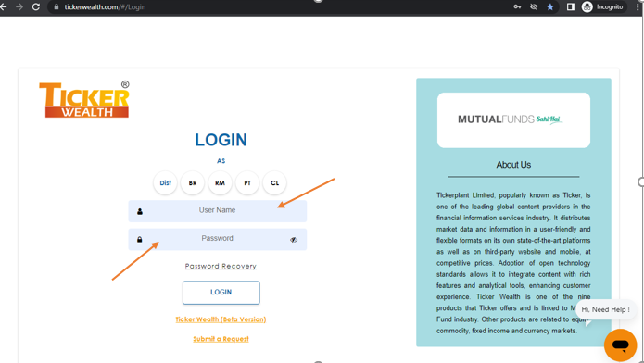The image size is (644, 363).
Task: Toggle password visibility eye icon
Action: click(294, 240)
